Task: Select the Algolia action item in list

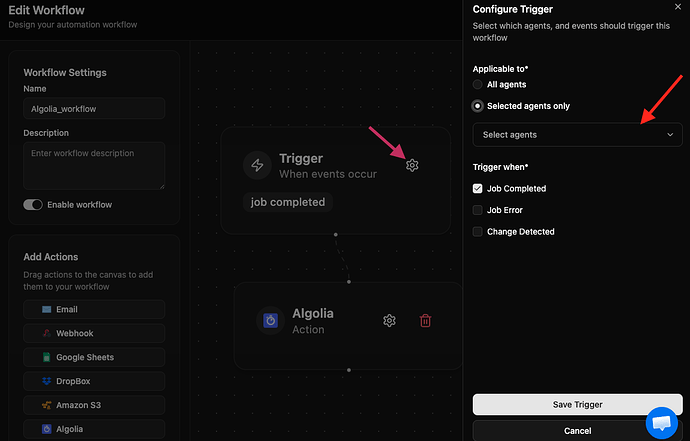Action: point(94,429)
